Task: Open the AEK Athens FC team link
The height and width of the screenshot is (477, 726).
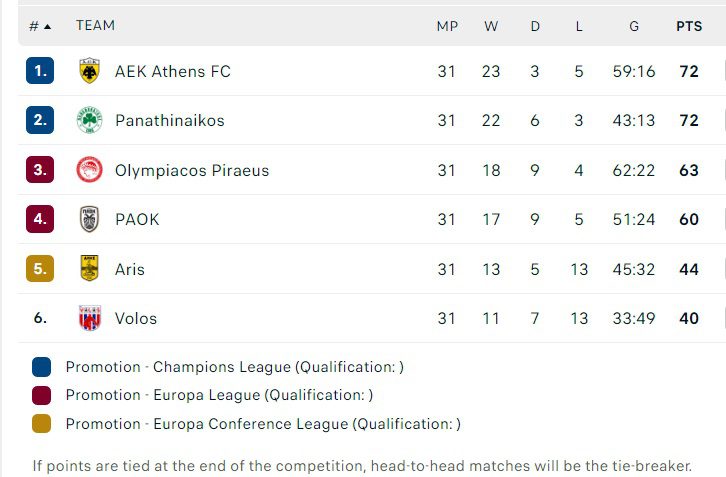Action: click(172, 71)
